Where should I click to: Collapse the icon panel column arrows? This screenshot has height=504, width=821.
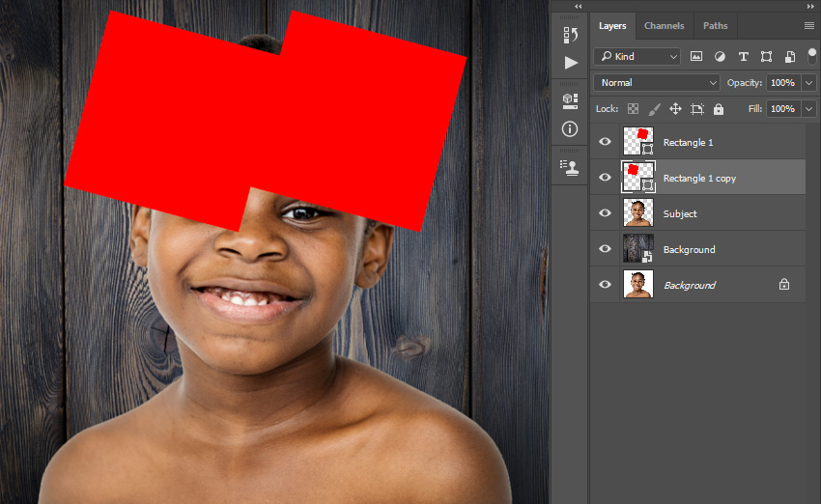click(x=578, y=7)
